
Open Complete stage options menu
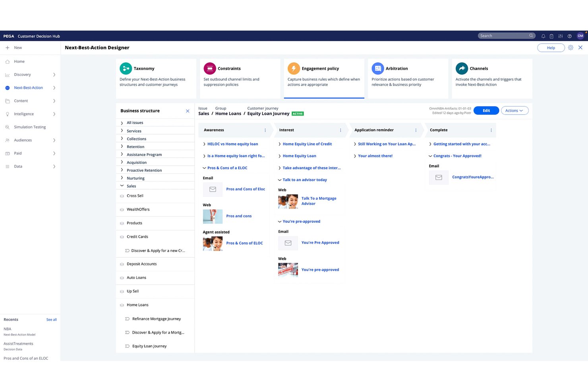click(491, 130)
